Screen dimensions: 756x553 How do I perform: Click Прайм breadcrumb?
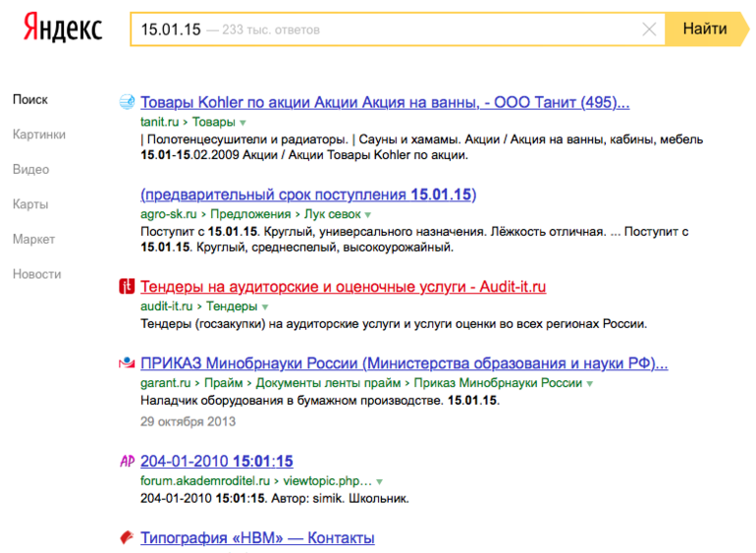tap(223, 383)
